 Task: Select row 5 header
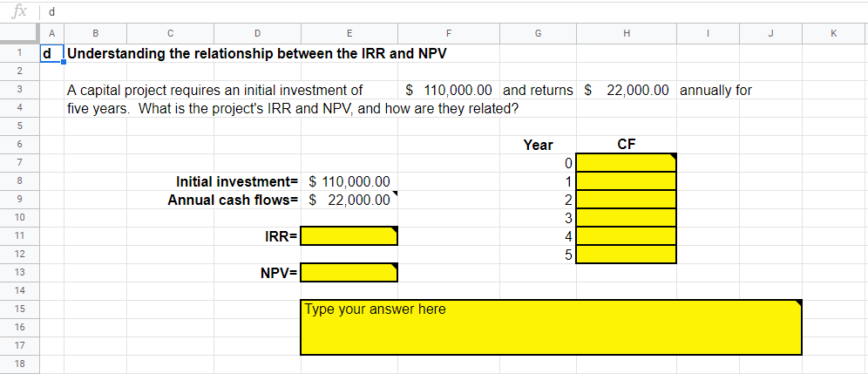coord(20,126)
